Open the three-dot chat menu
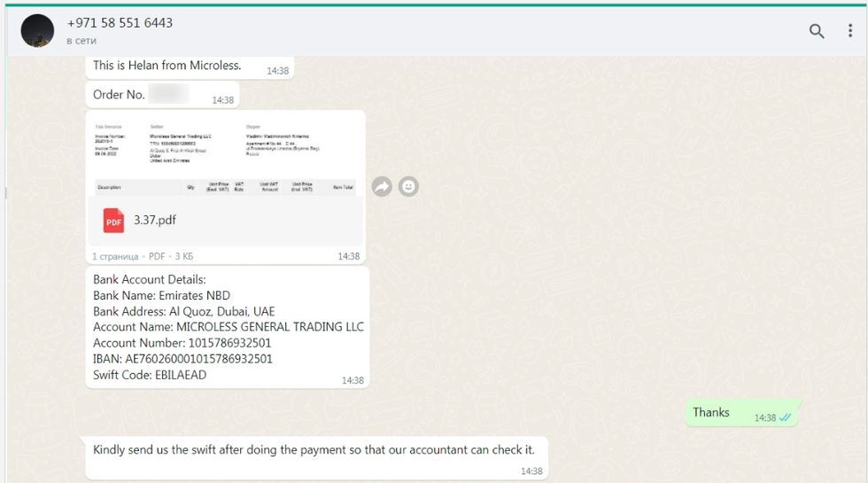This screenshot has width=868, height=483. pyautogui.click(x=849, y=31)
